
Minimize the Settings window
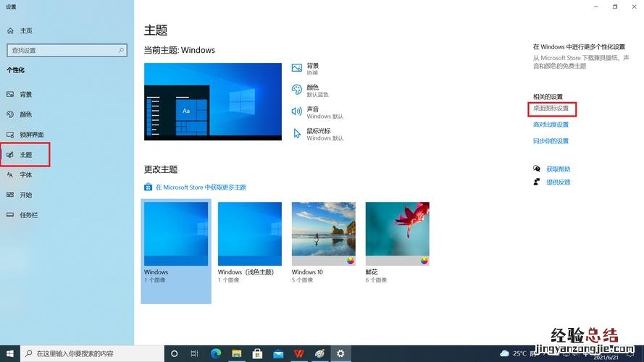click(x=596, y=7)
